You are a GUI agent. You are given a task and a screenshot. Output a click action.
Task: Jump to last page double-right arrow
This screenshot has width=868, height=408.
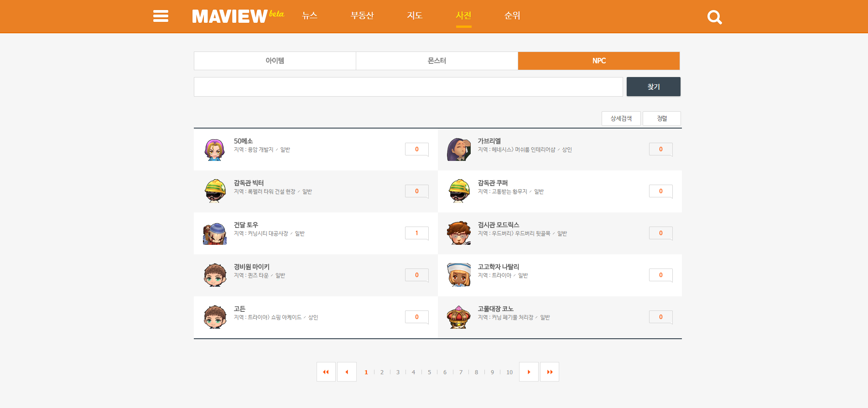pyautogui.click(x=550, y=372)
